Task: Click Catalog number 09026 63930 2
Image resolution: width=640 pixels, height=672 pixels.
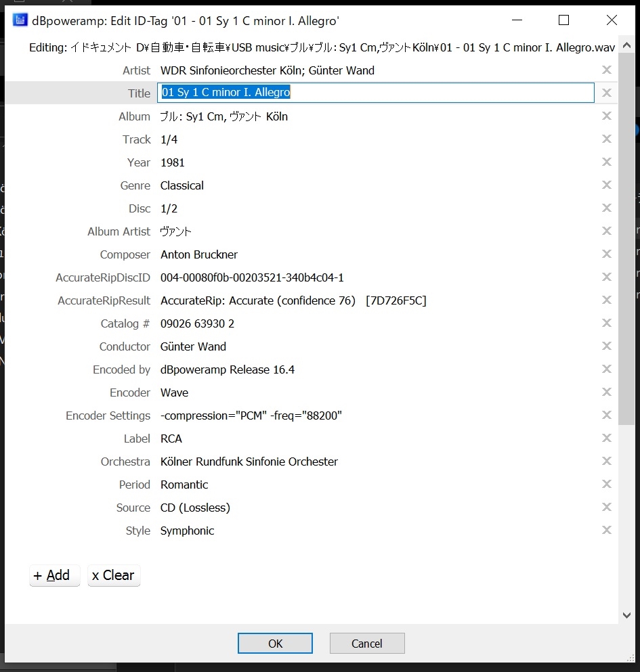Action: [197, 323]
